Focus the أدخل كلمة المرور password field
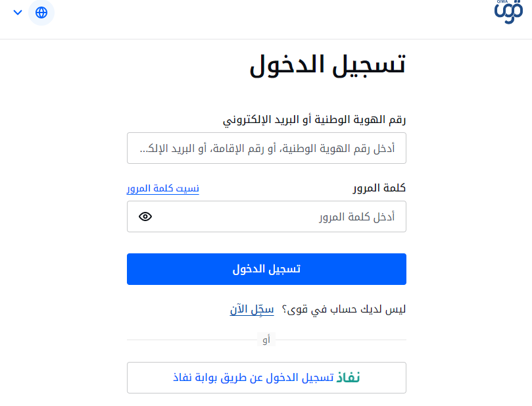This screenshot has height=406, width=532. (266, 216)
